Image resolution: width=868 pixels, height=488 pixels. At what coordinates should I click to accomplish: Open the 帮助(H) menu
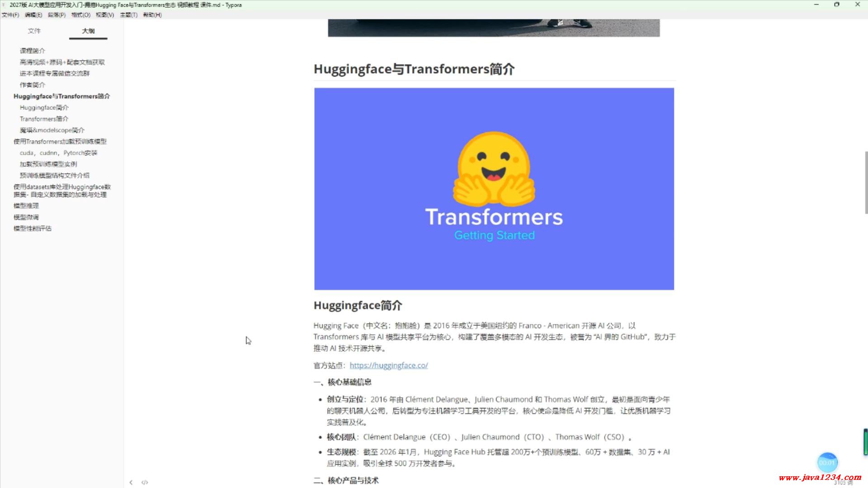pyautogui.click(x=152, y=15)
